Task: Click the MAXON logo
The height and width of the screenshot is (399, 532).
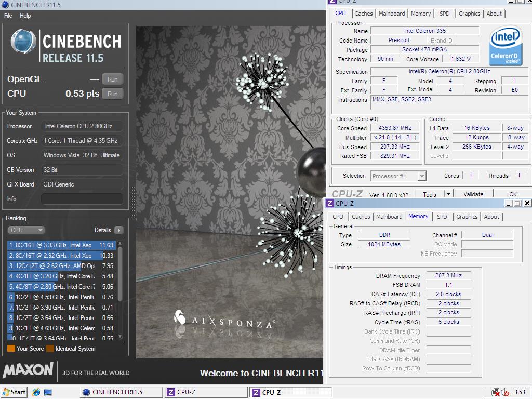Action: 28,370
